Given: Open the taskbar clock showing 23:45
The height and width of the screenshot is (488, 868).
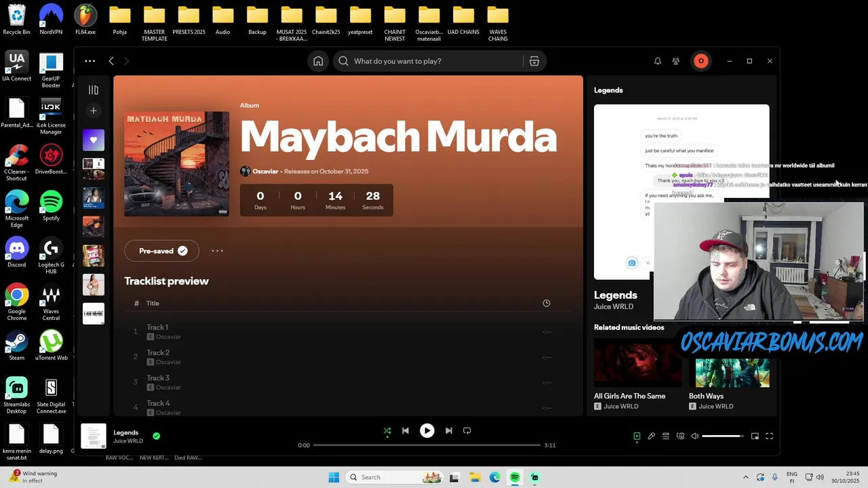Looking at the screenshot, I should pos(846,477).
